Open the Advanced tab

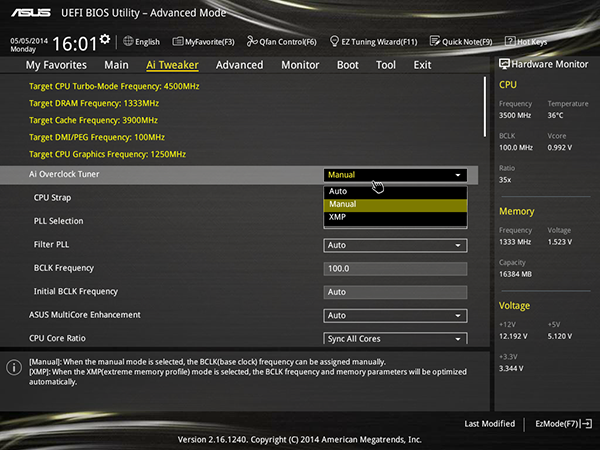240,65
